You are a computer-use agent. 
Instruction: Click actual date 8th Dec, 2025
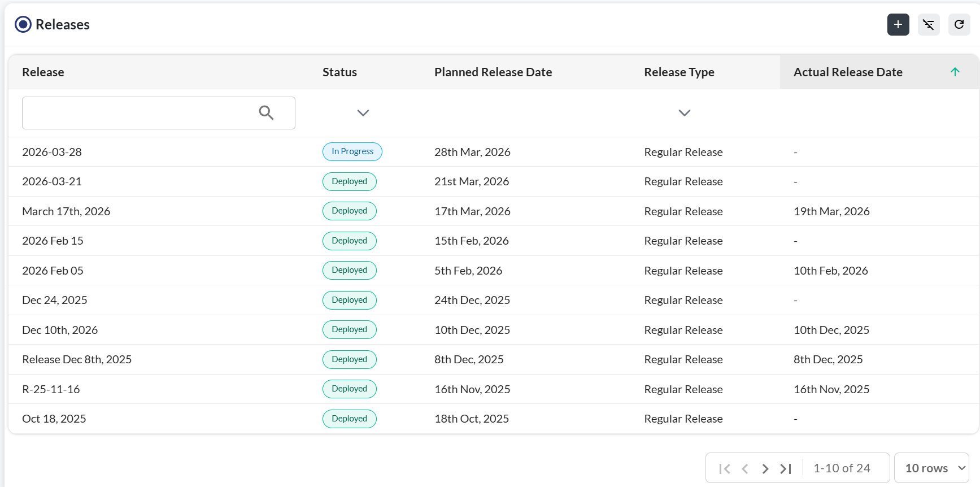tap(828, 359)
